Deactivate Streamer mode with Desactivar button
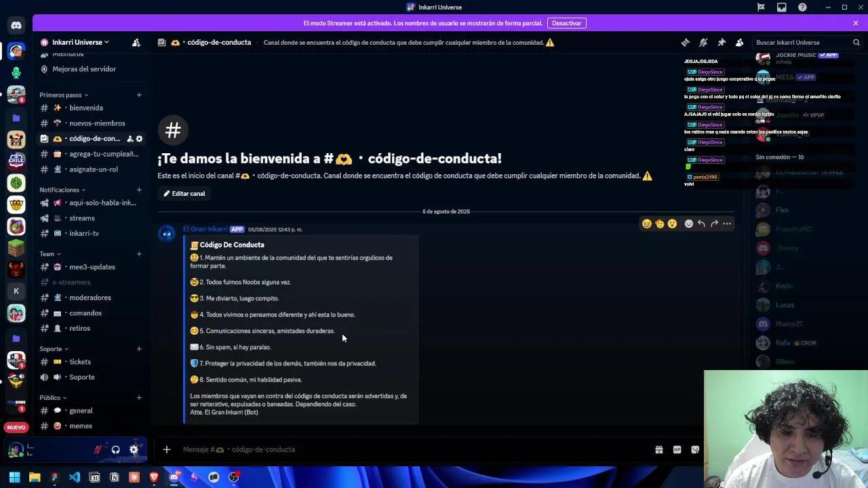The image size is (868, 488). 566,23
